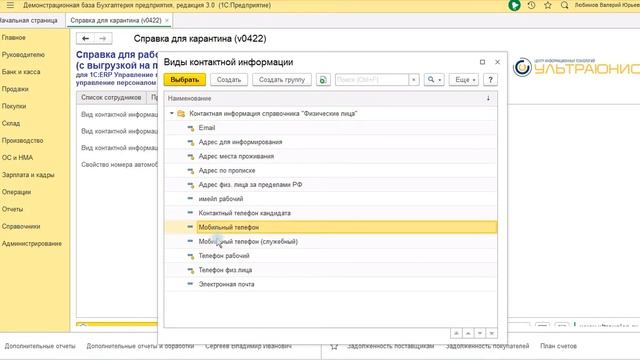Maximize the Виды контактной информации dialog
This screenshot has width=640, height=360.
click(x=482, y=62)
